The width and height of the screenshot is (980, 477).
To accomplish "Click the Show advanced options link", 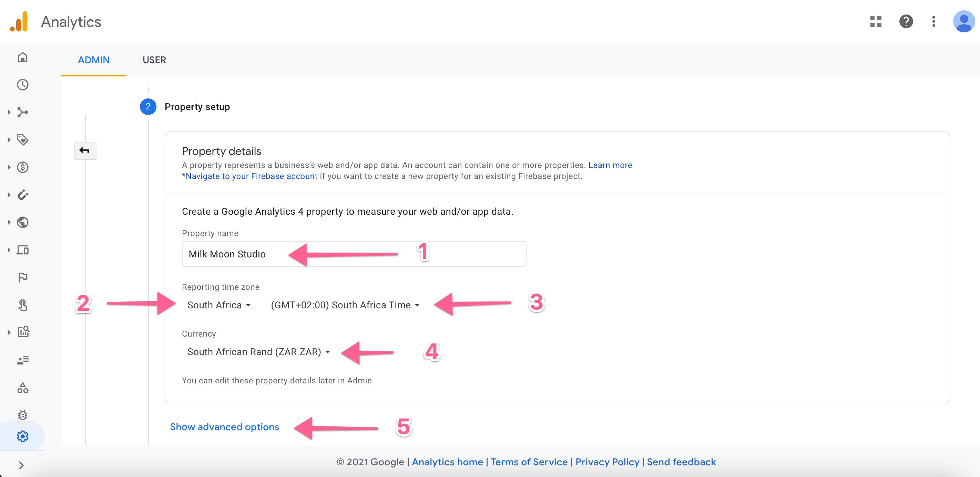I will click(x=224, y=427).
